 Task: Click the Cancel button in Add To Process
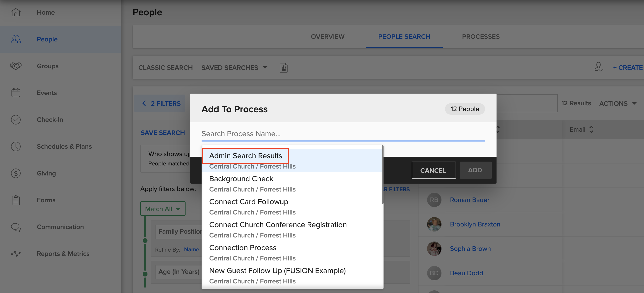[x=433, y=170]
